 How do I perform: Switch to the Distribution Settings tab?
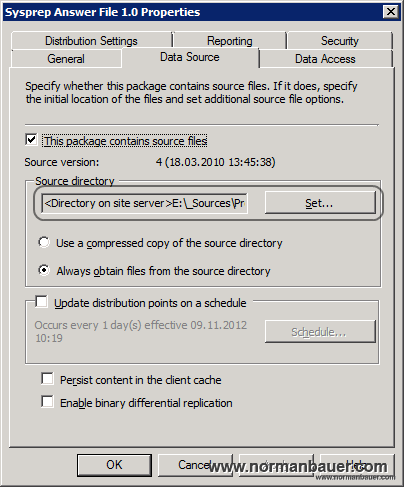click(91, 41)
